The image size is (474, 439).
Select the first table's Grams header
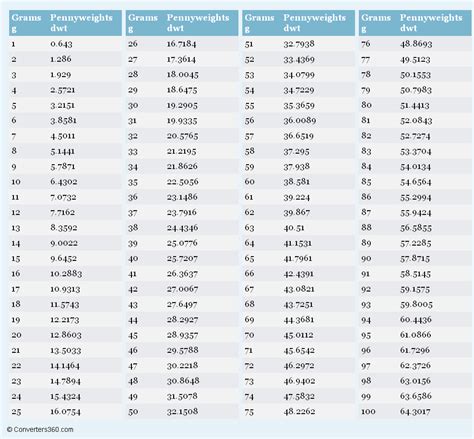26,23
